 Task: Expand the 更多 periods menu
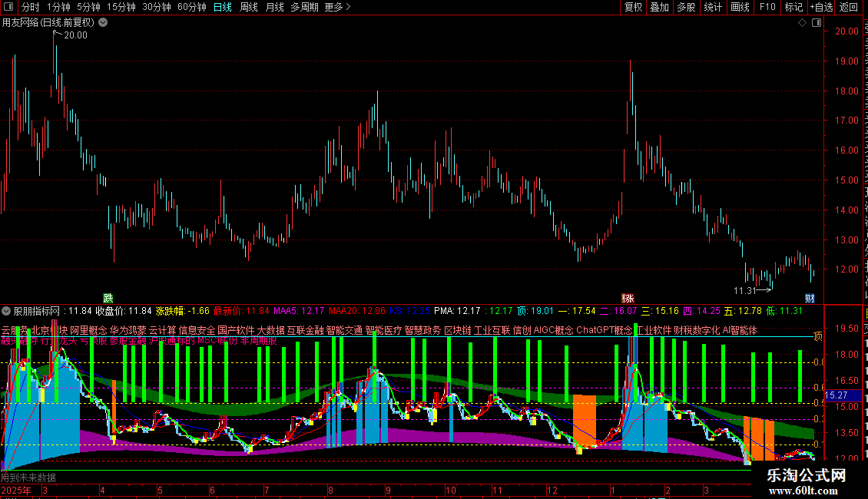tap(337, 7)
